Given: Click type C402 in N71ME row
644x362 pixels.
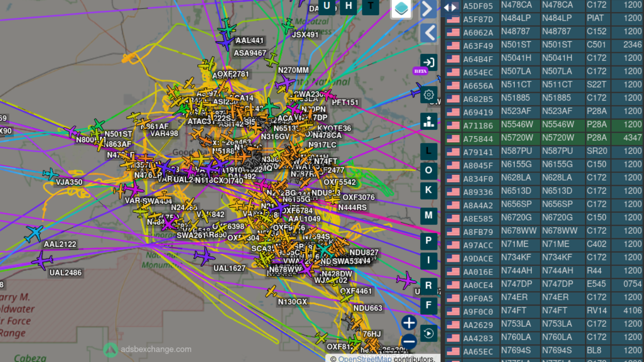Looking at the screenshot, I should click(x=597, y=244).
